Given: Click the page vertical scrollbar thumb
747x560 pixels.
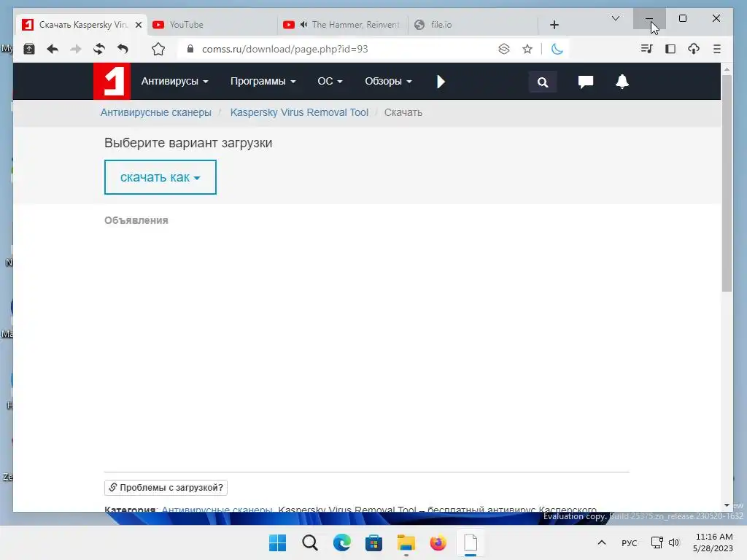Looking at the screenshot, I should [727, 183].
